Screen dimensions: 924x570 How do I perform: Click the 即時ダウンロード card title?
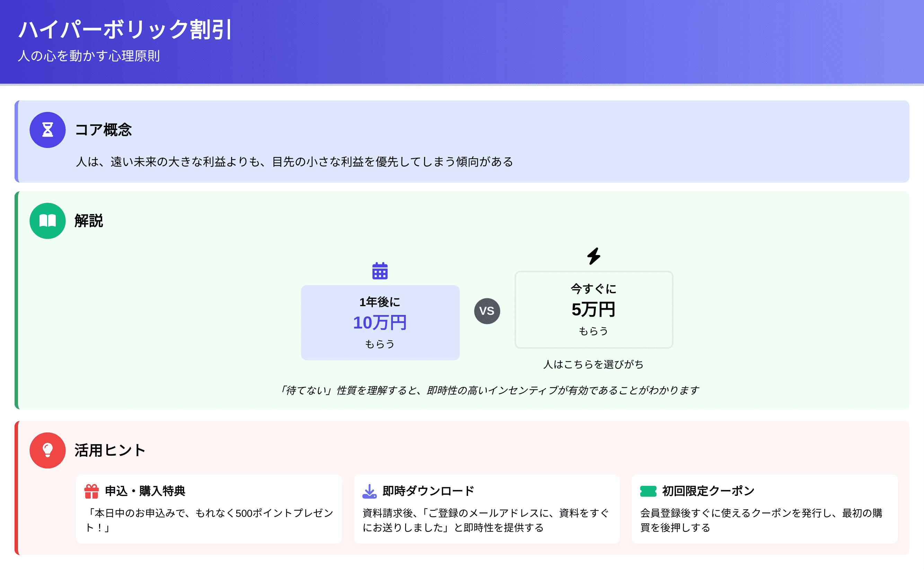pos(429,491)
